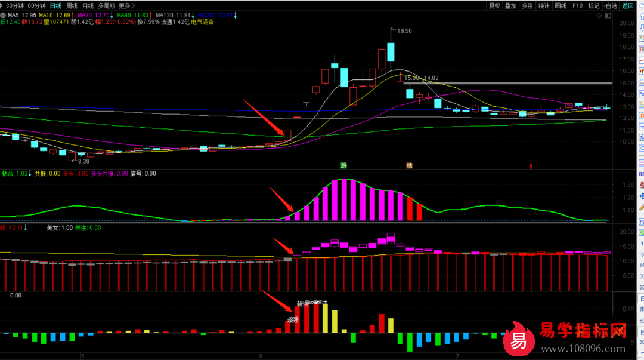Click the 多头: 0.00 indicator label

pos(76,174)
